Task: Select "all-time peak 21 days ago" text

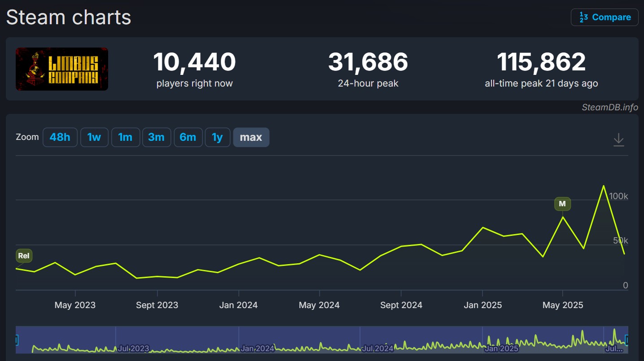Action: pos(541,83)
